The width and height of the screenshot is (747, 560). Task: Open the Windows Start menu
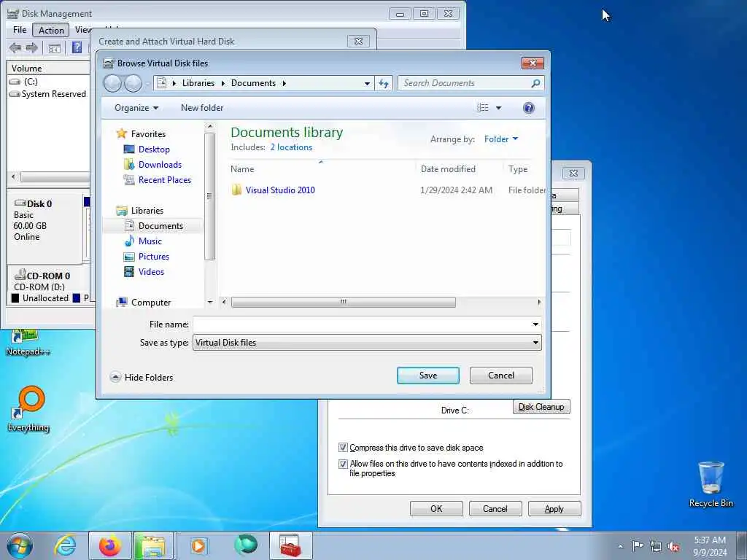tap(20, 545)
